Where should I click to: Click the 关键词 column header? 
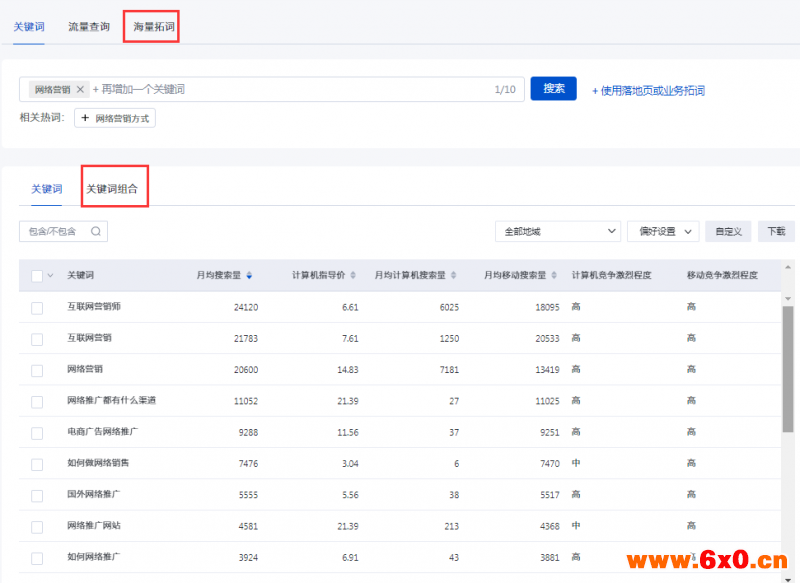point(81,275)
